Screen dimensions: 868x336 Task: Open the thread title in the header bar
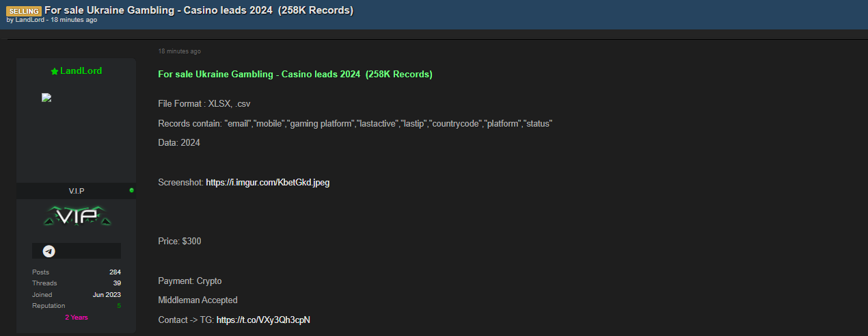tap(199, 11)
